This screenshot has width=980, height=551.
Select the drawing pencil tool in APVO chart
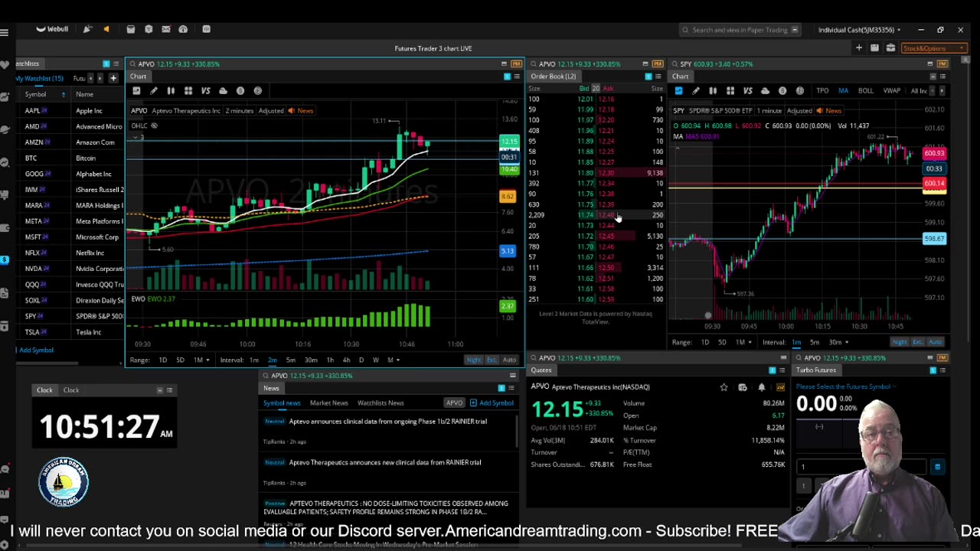[x=154, y=91]
